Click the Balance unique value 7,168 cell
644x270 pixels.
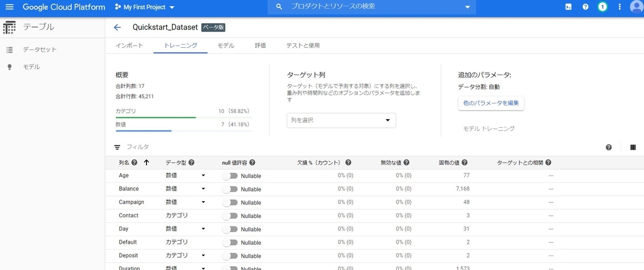pos(462,189)
